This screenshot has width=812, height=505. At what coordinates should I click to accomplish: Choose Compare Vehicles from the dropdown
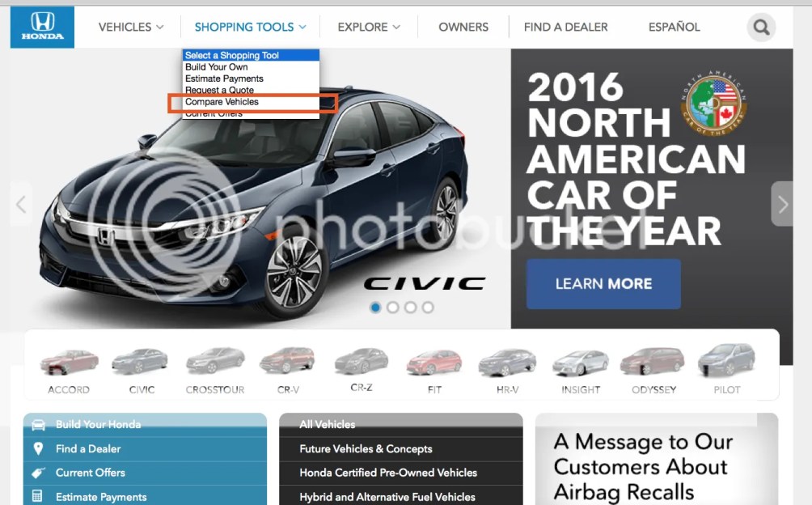[x=251, y=102]
